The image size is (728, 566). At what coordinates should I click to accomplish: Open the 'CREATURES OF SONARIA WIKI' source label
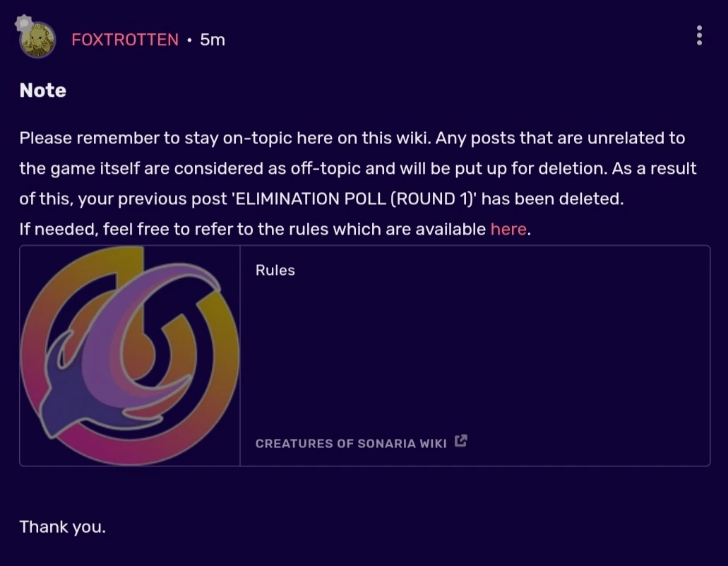click(351, 443)
